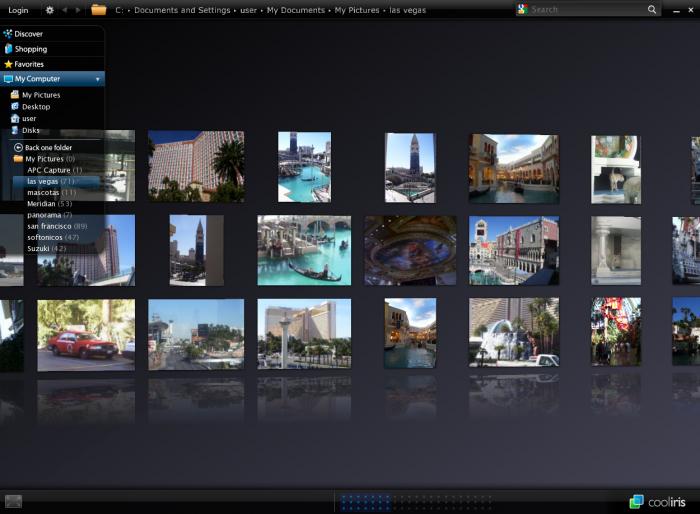Select the Meridian folder

click(x=46, y=204)
